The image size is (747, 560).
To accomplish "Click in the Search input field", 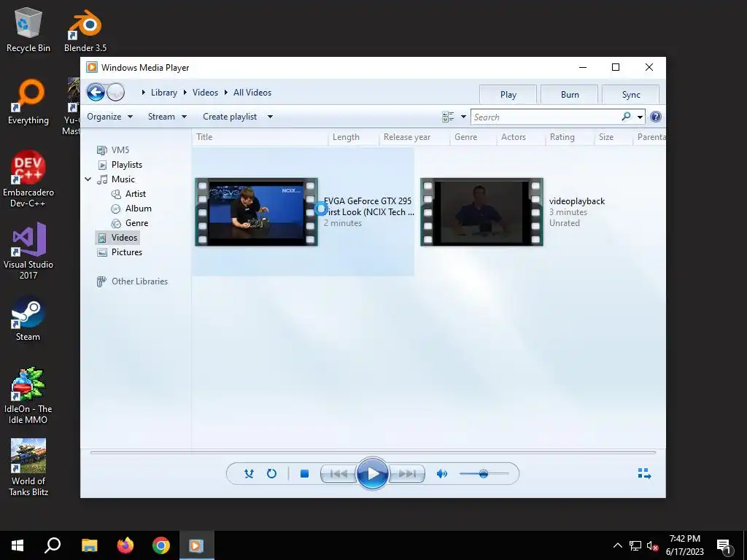I will (x=546, y=117).
